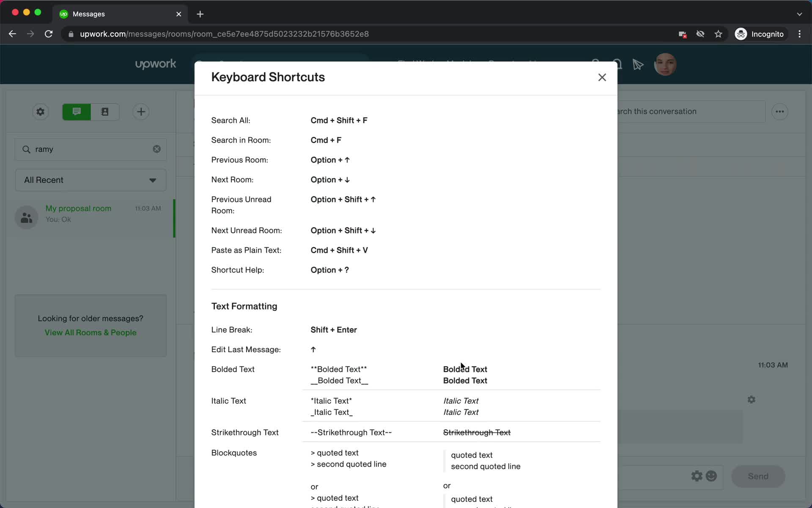
Task: Click the '_Italic Text_' syntax example
Action: tap(332, 412)
